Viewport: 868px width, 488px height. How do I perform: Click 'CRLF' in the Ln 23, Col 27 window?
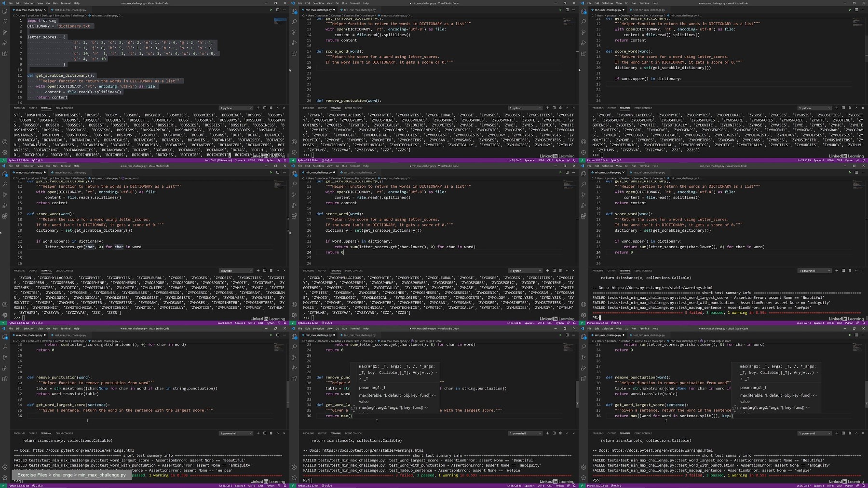pos(260,323)
